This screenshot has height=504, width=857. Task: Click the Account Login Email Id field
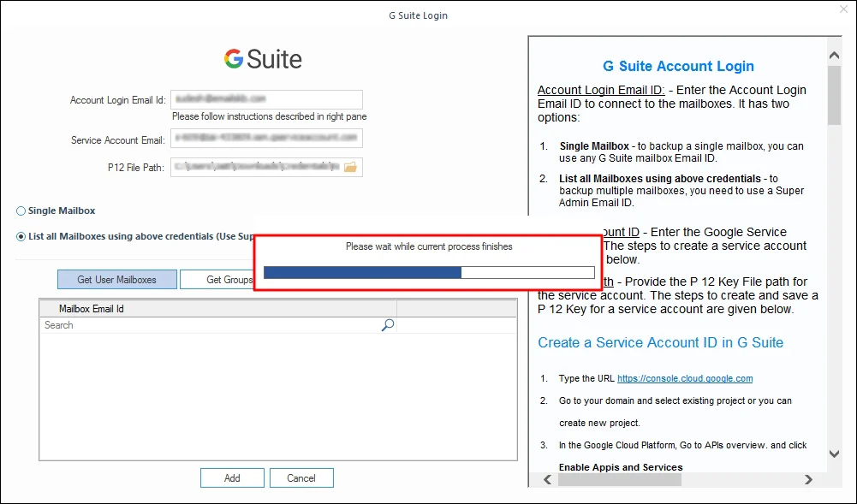(x=267, y=99)
